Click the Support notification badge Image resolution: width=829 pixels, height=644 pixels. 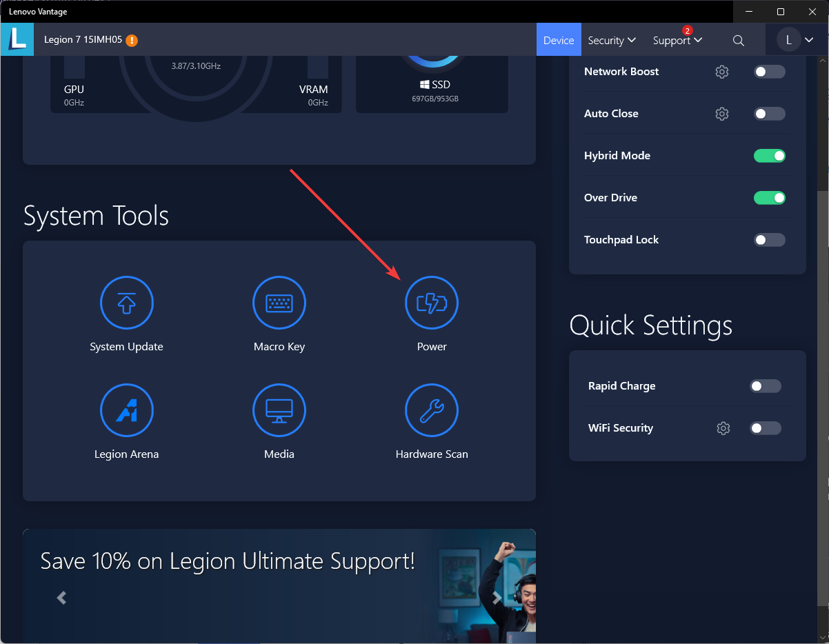(687, 30)
